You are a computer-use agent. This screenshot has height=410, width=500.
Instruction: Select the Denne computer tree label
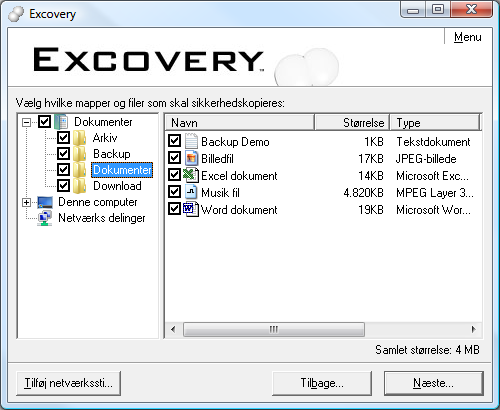click(x=98, y=202)
